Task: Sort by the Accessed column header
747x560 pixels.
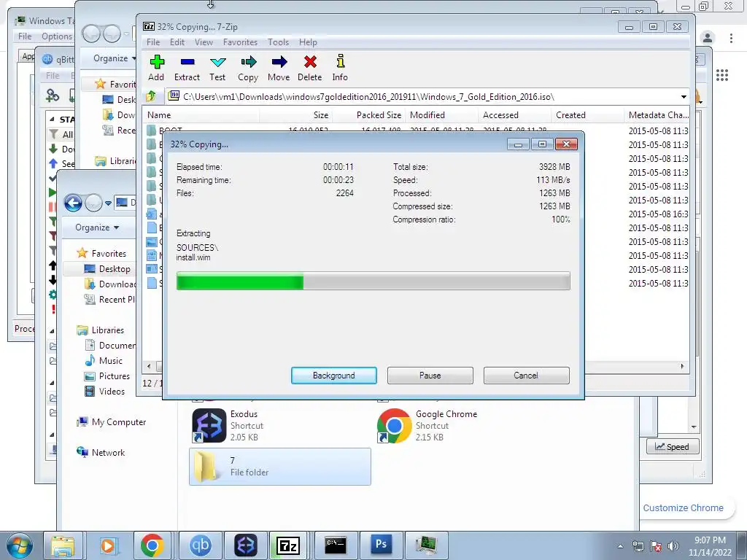Action: tap(514, 114)
